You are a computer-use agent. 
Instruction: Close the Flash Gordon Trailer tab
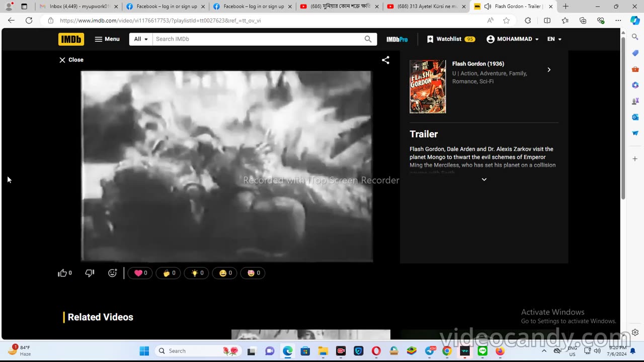(550, 7)
